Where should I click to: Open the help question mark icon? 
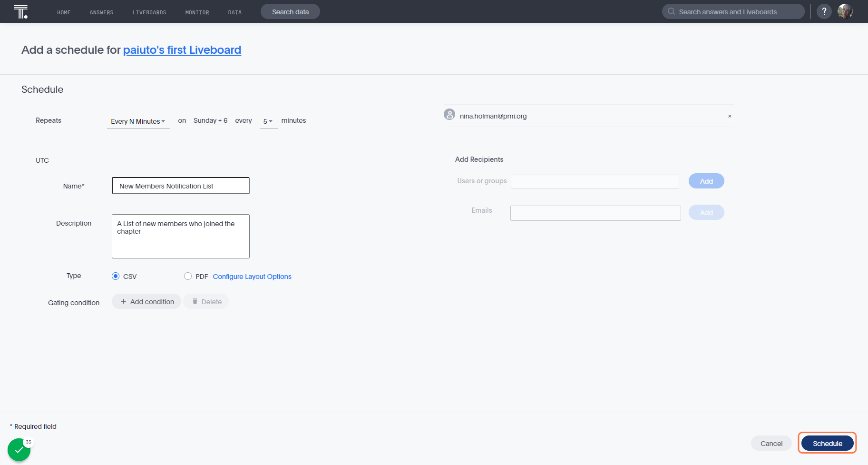pos(824,11)
